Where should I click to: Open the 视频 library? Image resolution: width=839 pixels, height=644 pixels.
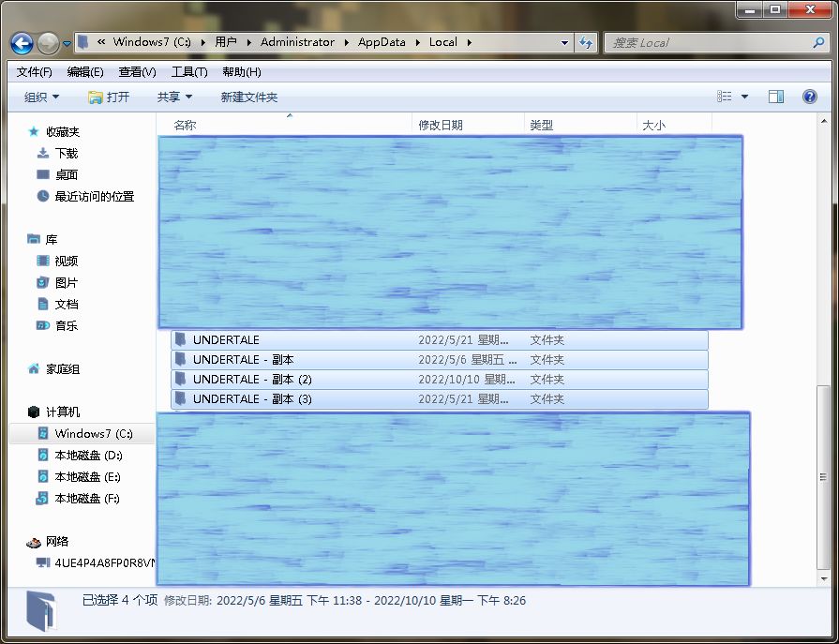point(67,261)
